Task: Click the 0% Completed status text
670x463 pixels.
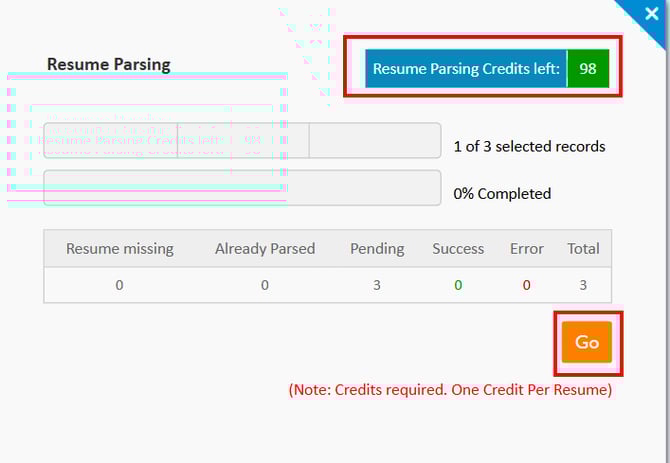Action: pyautogui.click(x=502, y=193)
